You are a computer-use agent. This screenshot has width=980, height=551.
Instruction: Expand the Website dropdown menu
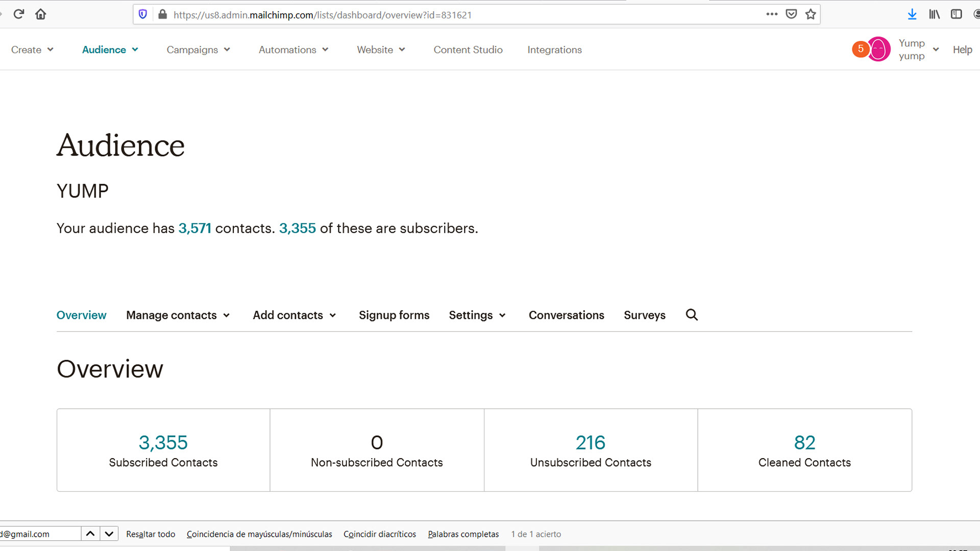pyautogui.click(x=381, y=49)
